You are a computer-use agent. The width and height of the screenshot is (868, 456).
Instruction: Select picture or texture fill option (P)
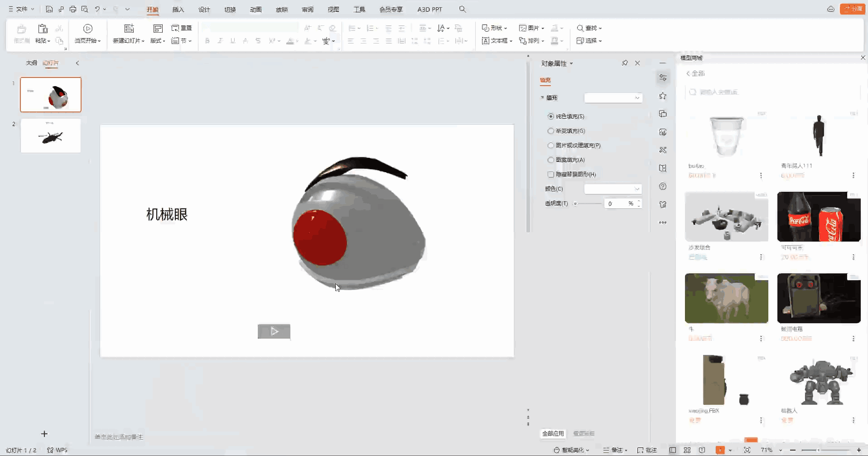[550, 146]
